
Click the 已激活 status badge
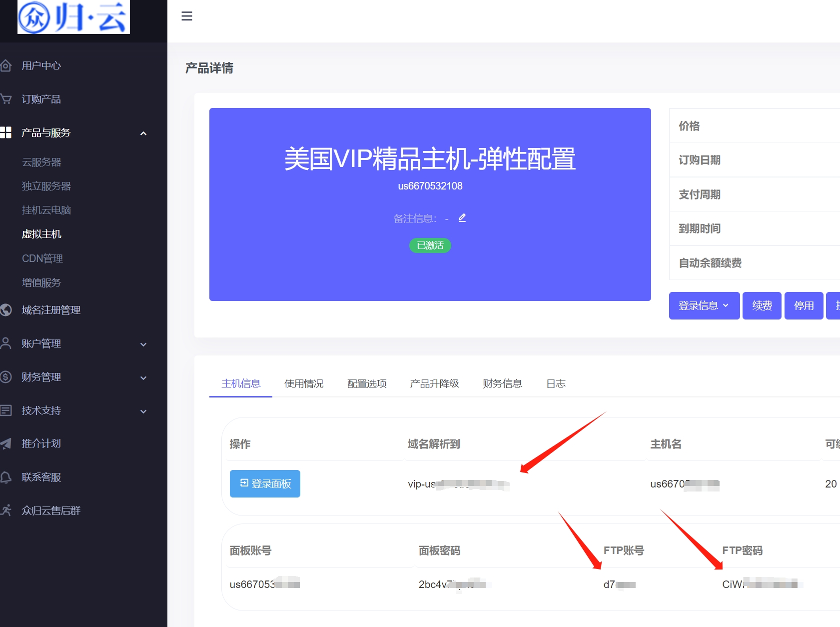pos(430,245)
